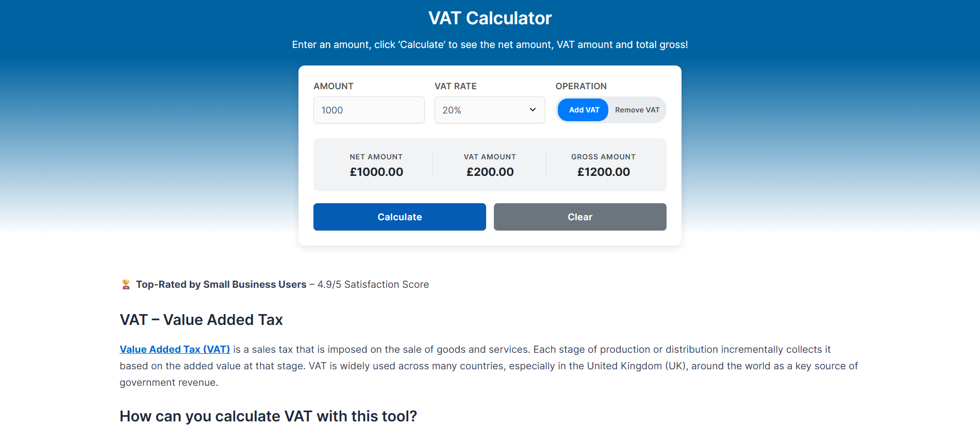This screenshot has height=425, width=980.
Task: Open the VAT RATE dropdown
Action: [489, 110]
